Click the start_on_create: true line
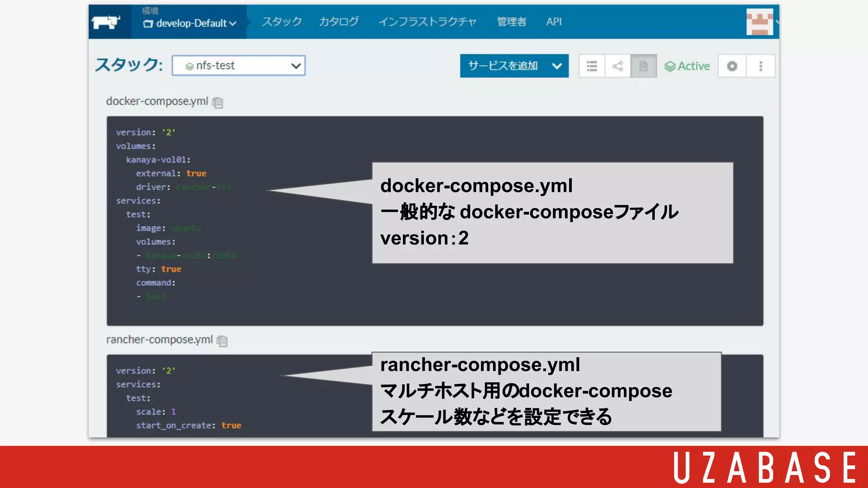This screenshot has height=488, width=868. tap(189, 425)
